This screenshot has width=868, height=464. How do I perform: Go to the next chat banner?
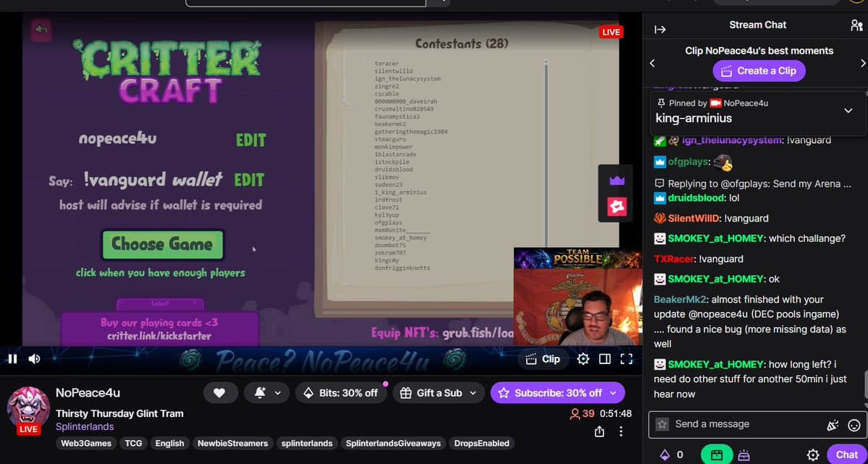(x=862, y=63)
